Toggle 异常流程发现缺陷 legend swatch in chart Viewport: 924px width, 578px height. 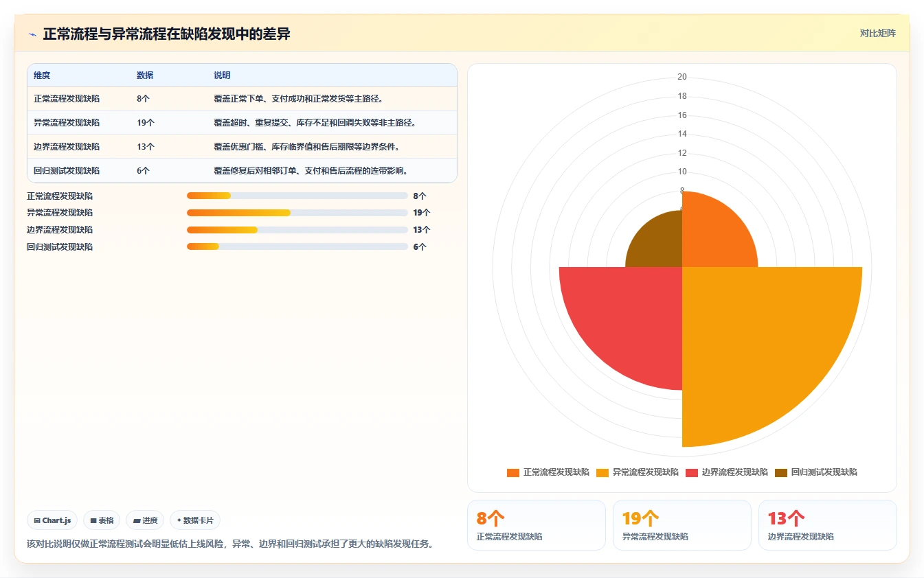tap(602, 472)
